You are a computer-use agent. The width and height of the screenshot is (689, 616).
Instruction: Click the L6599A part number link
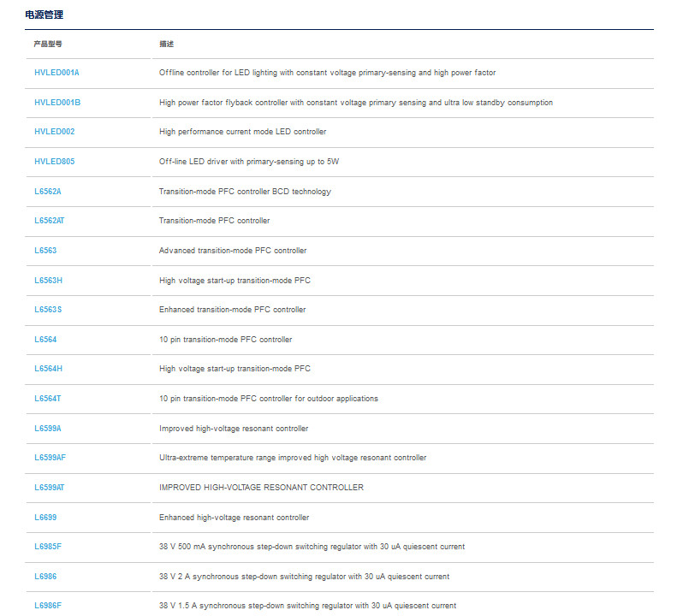[x=48, y=428]
